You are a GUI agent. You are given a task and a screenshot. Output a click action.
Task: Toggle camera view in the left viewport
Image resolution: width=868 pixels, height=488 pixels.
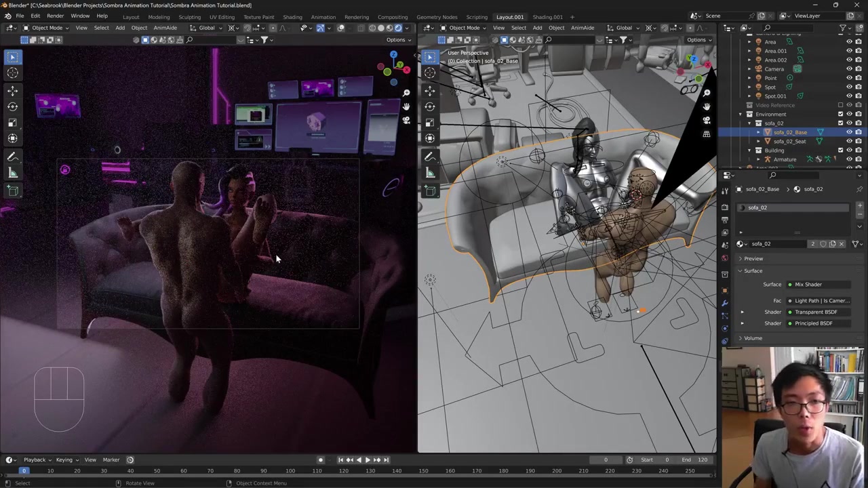click(406, 121)
